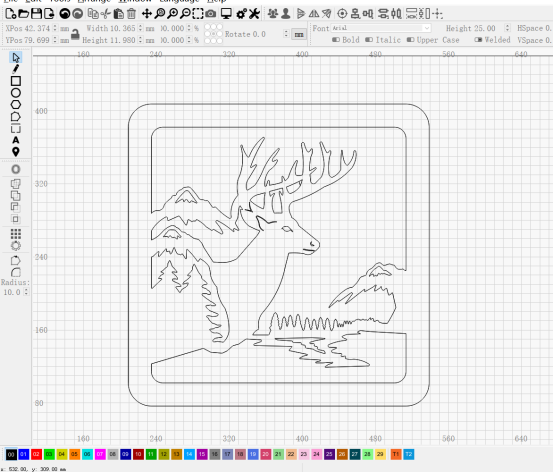Open a file using folder icon
The height and width of the screenshot is (472, 554).
[x=23, y=14]
